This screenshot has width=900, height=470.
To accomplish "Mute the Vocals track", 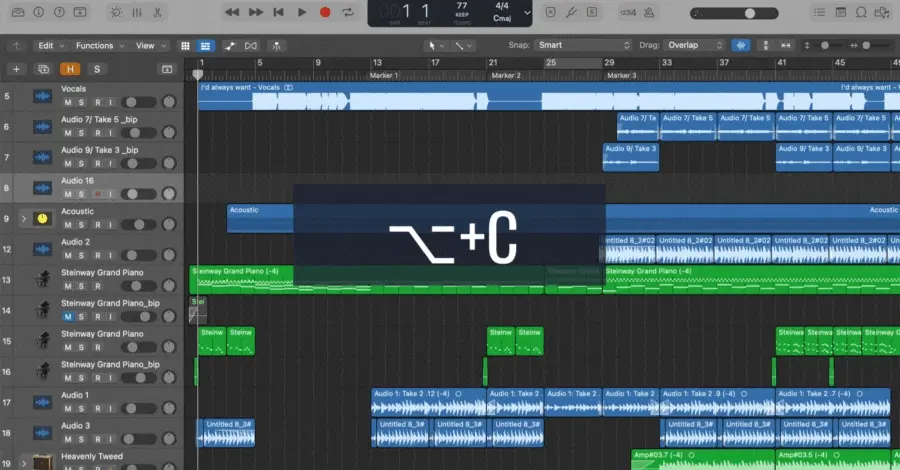I will tap(68, 102).
